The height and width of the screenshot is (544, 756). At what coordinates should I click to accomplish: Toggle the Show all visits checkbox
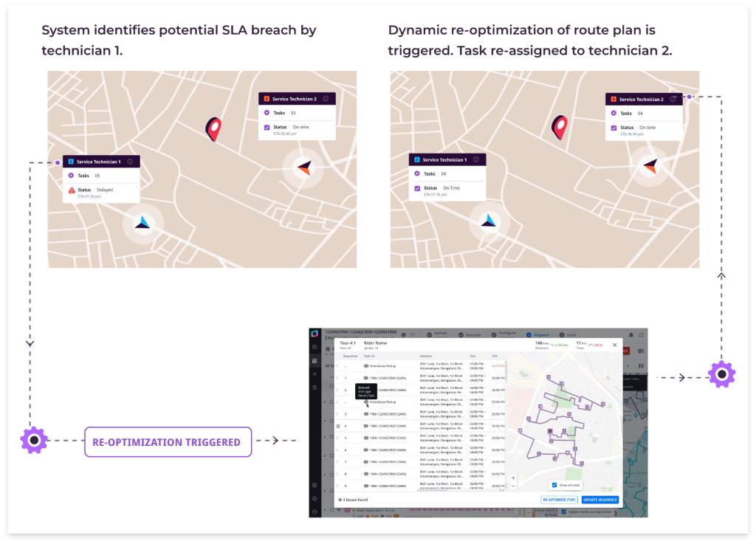pyautogui.click(x=554, y=485)
